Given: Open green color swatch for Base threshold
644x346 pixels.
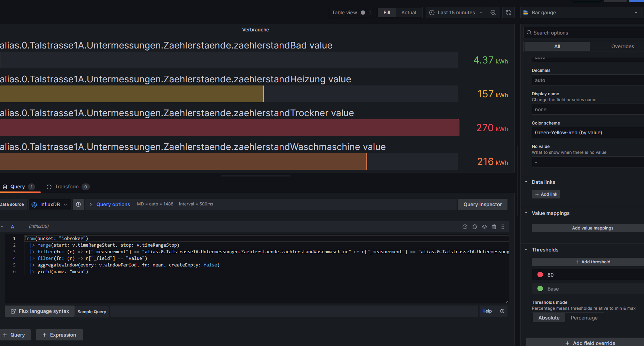Looking at the screenshot, I should tap(540, 288).
